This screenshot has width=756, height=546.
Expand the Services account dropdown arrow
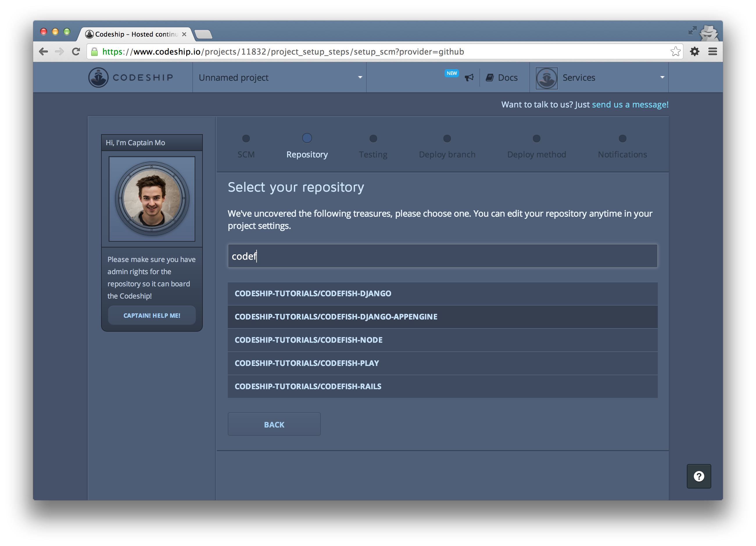click(x=662, y=78)
